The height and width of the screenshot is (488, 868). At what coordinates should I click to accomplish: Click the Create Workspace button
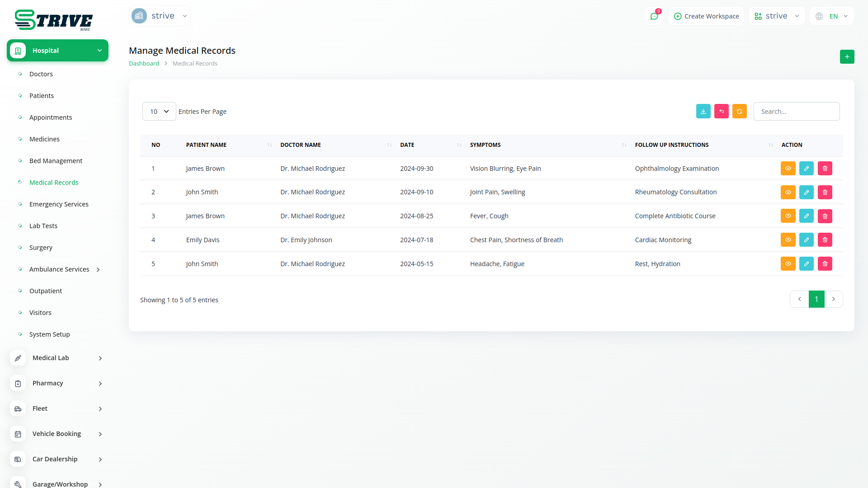(706, 16)
